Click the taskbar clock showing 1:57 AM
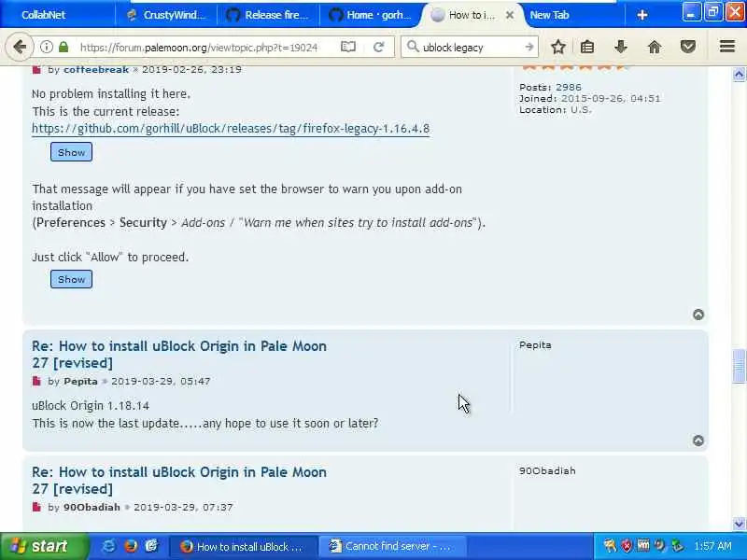Image resolution: width=747 pixels, height=560 pixels. (712, 546)
